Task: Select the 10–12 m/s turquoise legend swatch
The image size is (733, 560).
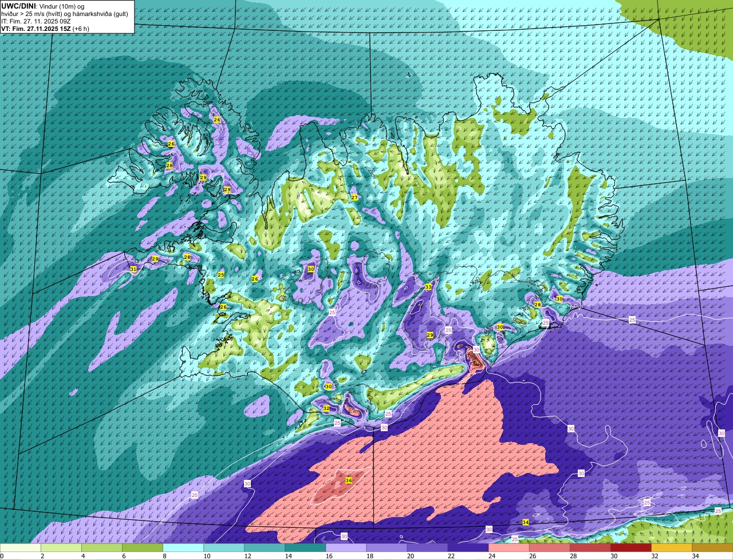Action: pos(224,548)
